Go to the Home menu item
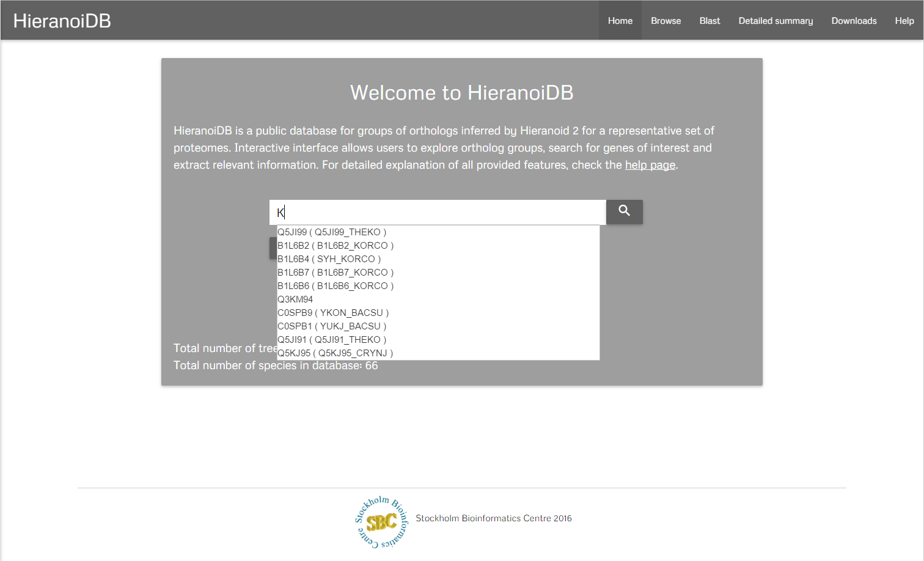 tap(620, 21)
